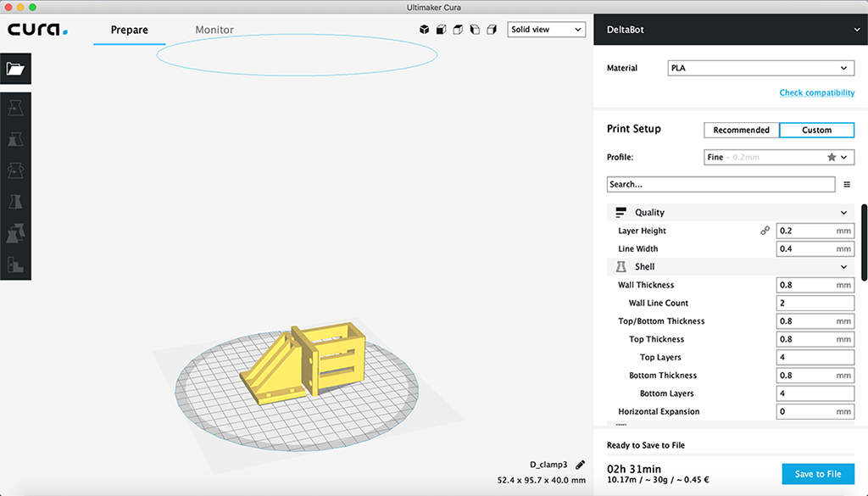The width and height of the screenshot is (868, 496).
Task: Click the Top Layers setting label
Action: click(660, 358)
